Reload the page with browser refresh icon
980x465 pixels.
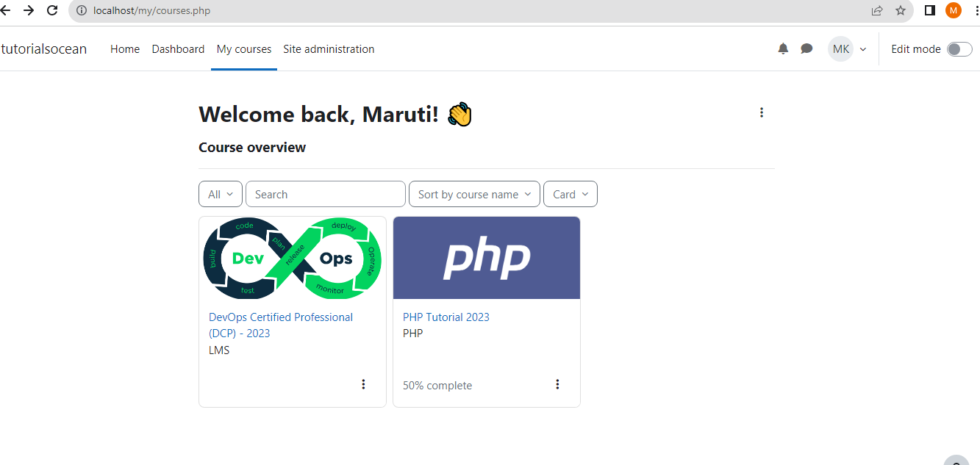point(52,10)
